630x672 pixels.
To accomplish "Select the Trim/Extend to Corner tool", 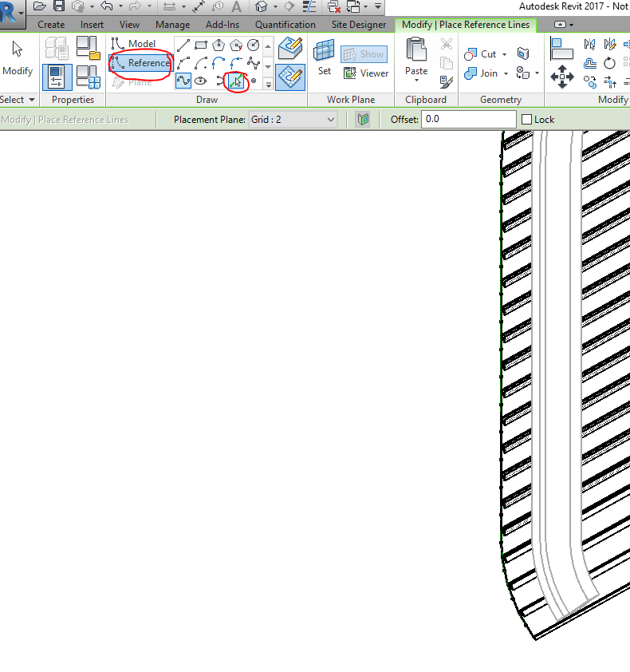I will 609,81.
